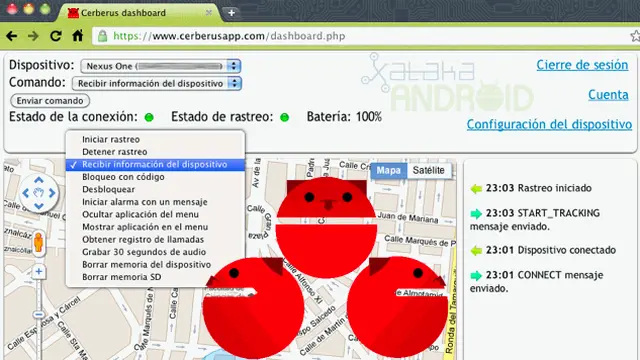Click green arrow beside START_TRACKING message
Screen dimensions: 640x360
pyautogui.click(x=476, y=213)
